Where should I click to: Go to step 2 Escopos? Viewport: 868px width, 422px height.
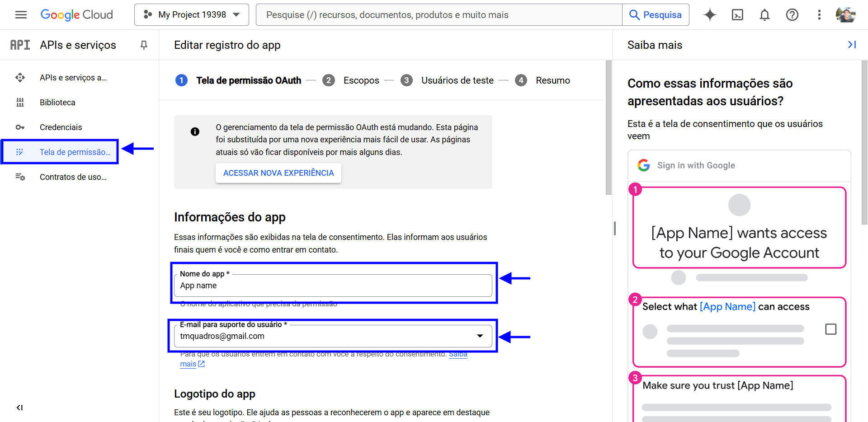click(x=351, y=80)
